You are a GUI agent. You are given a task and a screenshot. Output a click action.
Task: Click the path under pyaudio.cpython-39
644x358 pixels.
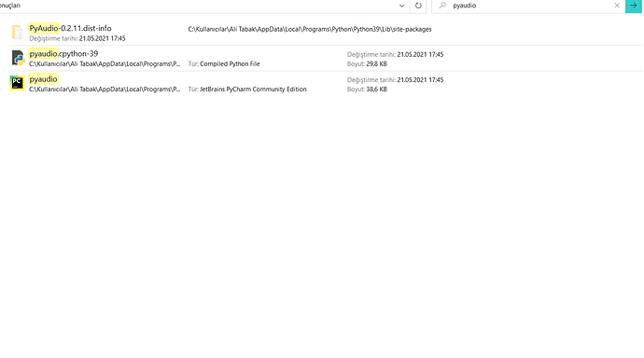[x=105, y=63]
